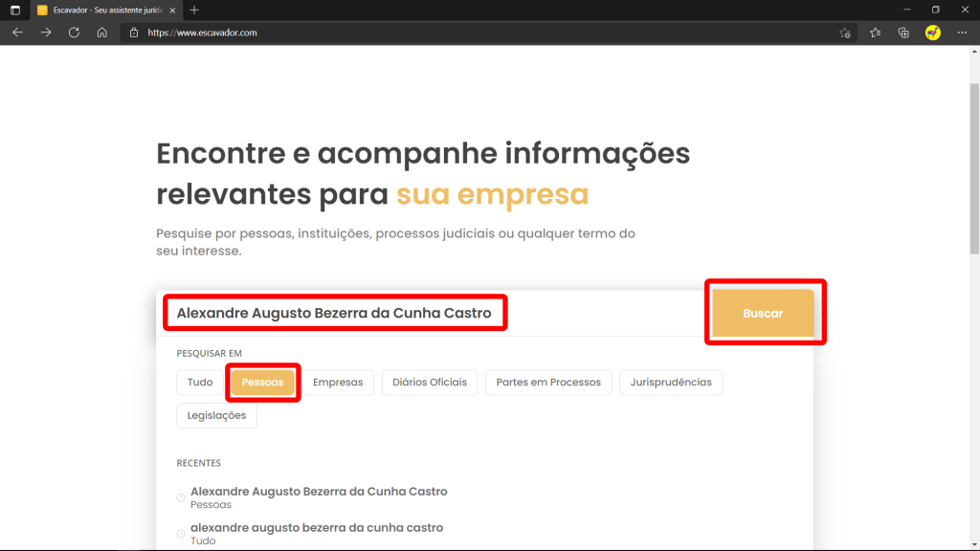
Task: Reload the page with refresh icon
Action: 74,33
